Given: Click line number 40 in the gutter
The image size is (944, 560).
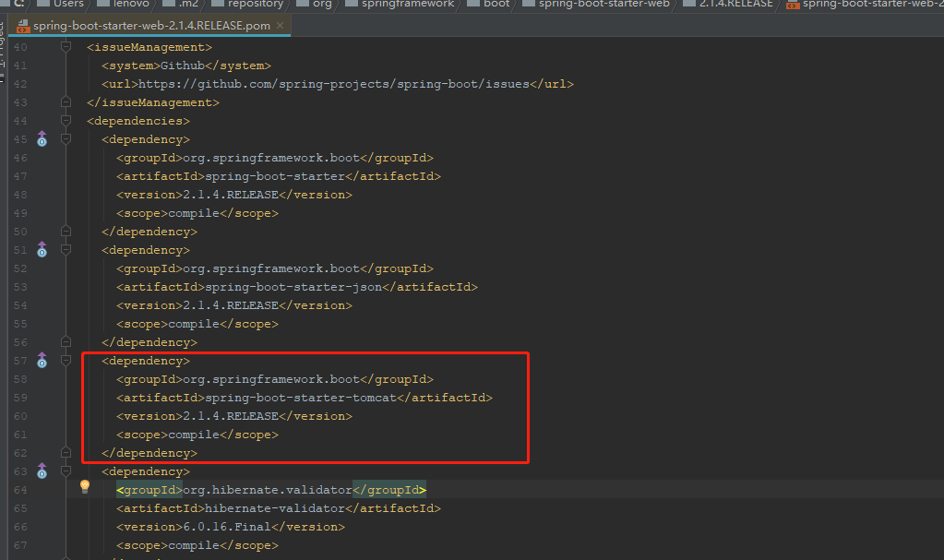Looking at the screenshot, I should (x=20, y=47).
